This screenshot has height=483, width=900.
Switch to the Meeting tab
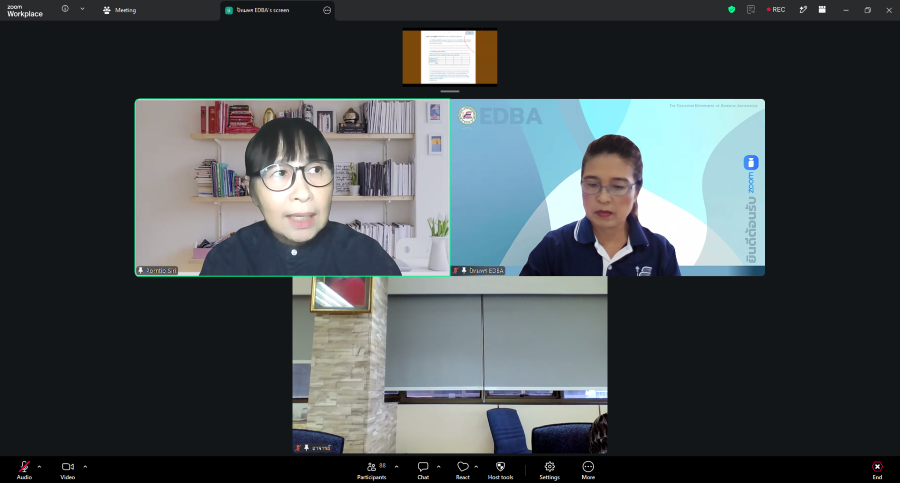[x=119, y=10]
